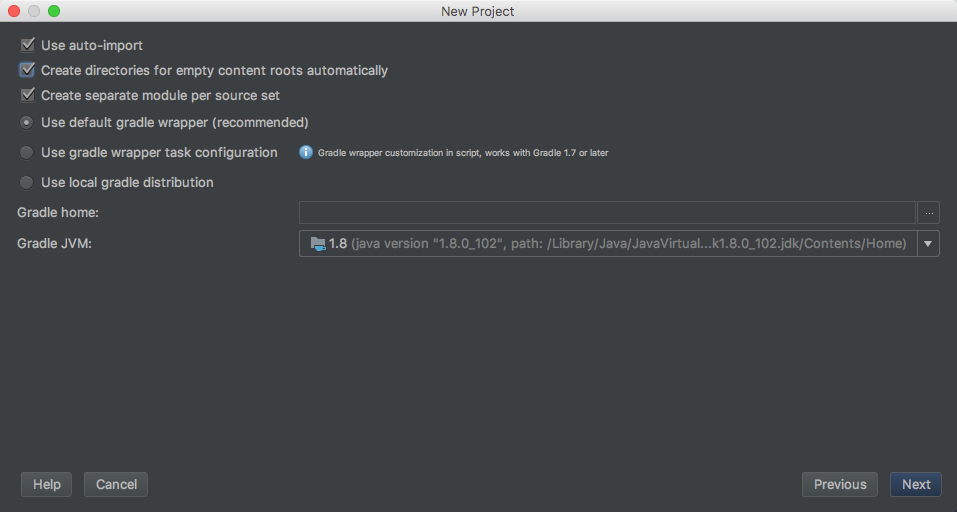Image resolution: width=957 pixels, height=512 pixels.
Task: Expand the Gradle JVM dropdown arrow
Action: point(928,243)
